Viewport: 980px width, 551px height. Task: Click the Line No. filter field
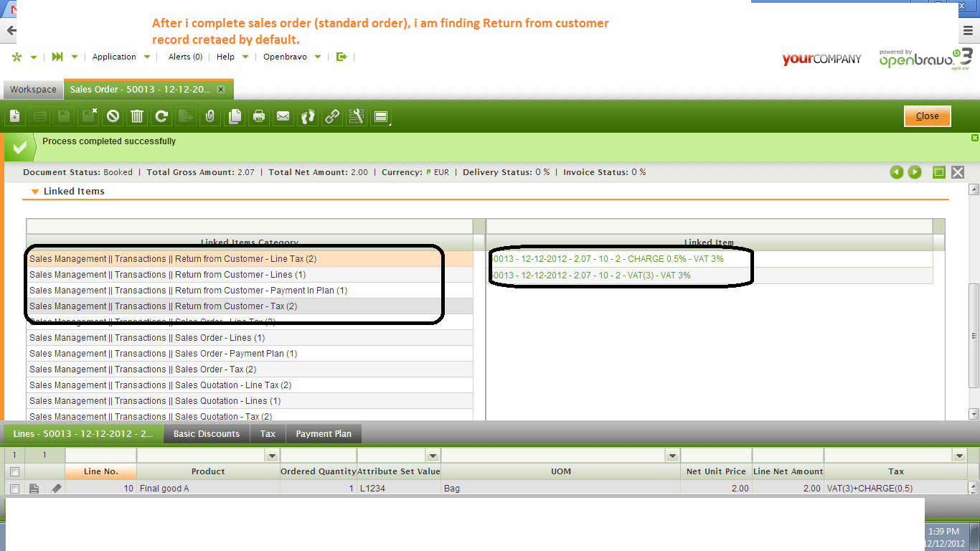coord(100,456)
